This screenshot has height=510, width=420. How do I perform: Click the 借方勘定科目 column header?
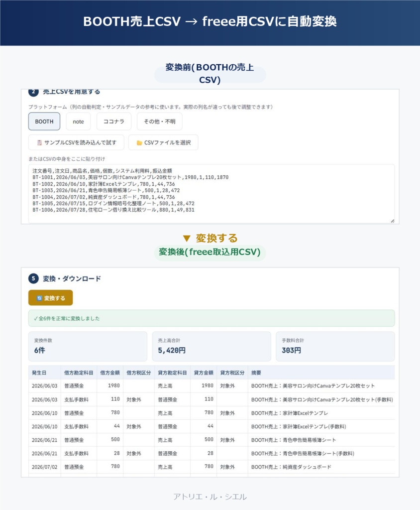click(79, 373)
